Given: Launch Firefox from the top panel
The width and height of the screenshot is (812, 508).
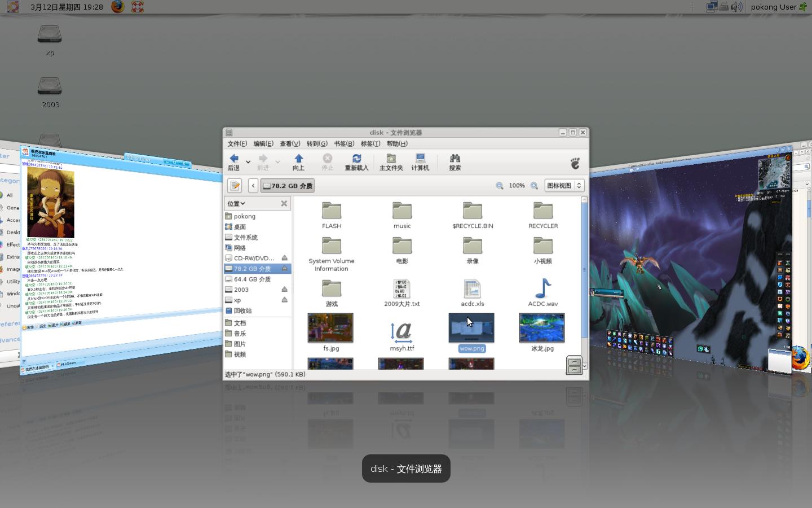Looking at the screenshot, I should pos(117,7).
